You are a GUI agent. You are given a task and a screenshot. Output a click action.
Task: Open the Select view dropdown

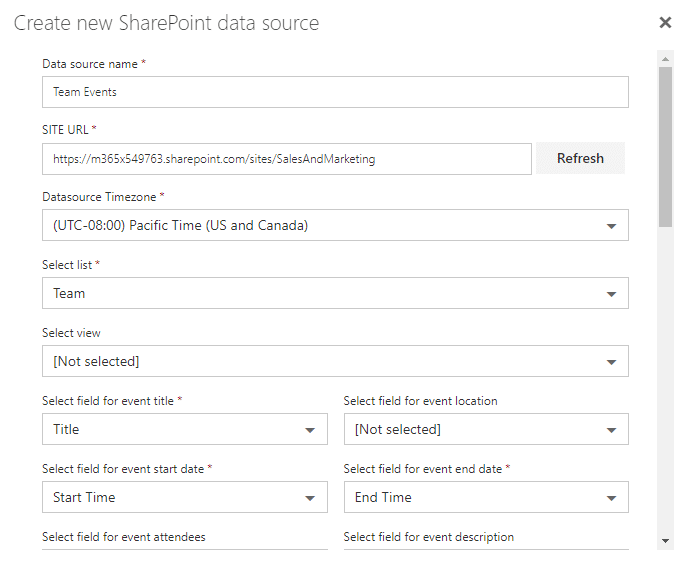click(335, 361)
